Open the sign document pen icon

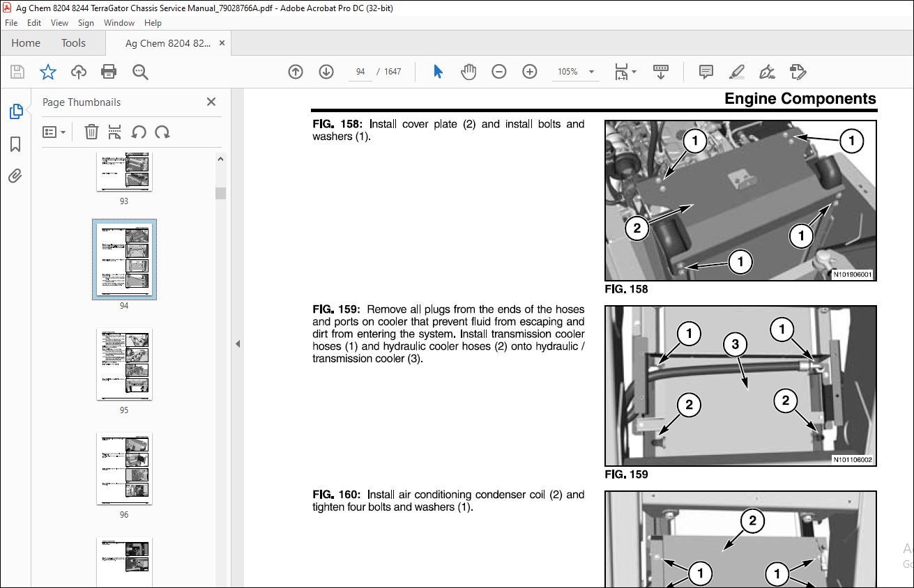pos(767,72)
